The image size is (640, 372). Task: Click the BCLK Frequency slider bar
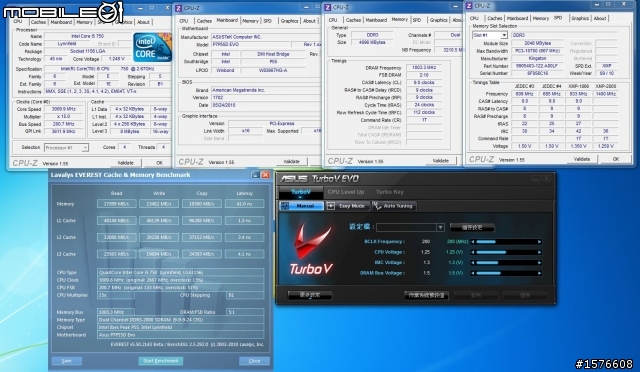(x=506, y=242)
